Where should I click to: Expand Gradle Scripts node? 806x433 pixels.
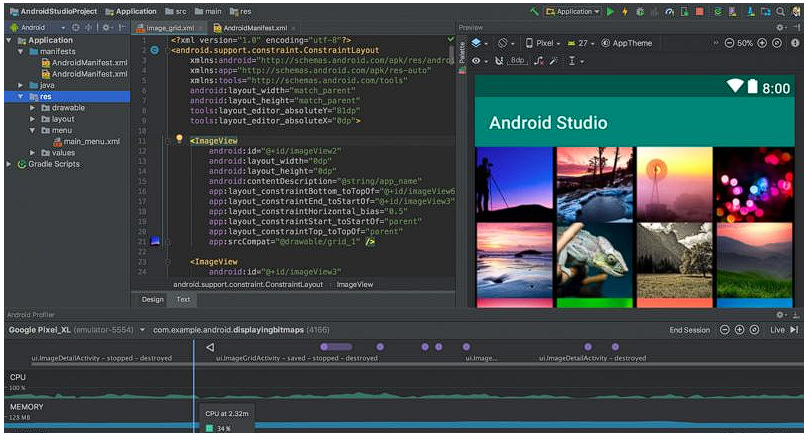pyautogui.click(x=9, y=164)
